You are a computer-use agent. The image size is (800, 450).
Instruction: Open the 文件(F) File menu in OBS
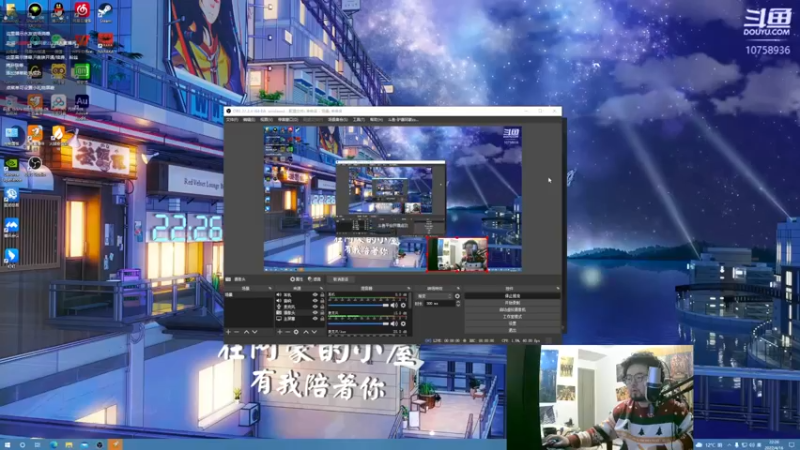pos(232,119)
